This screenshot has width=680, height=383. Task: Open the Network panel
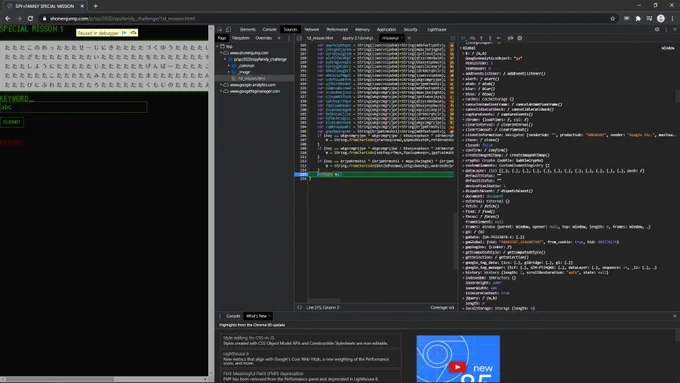click(x=311, y=29)
